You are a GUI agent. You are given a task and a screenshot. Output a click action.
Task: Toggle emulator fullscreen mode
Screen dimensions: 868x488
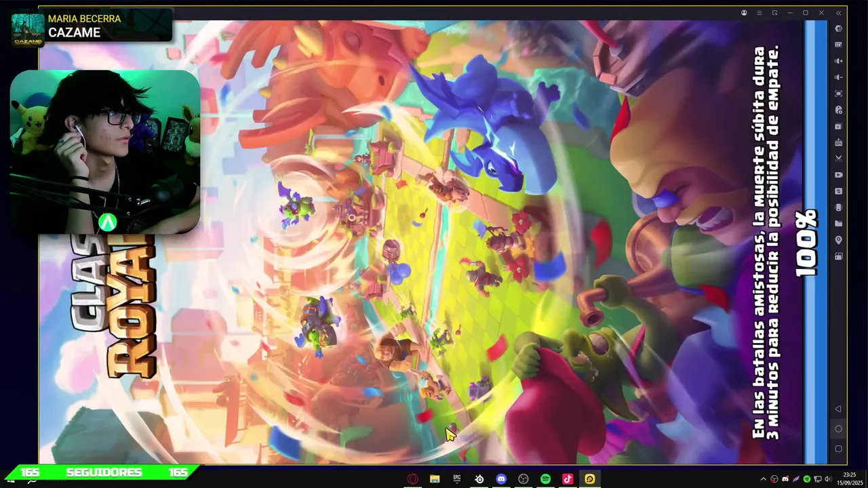[x=839, y=94]
